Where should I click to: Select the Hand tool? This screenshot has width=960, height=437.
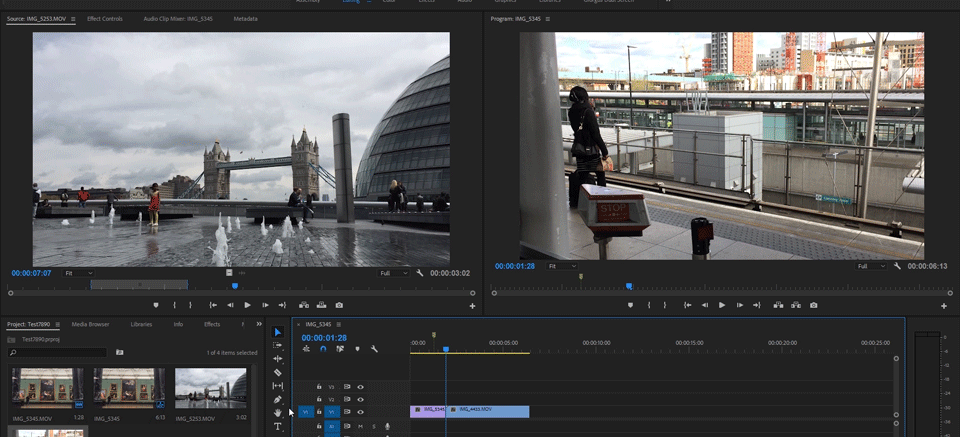(x=277, y=413)
